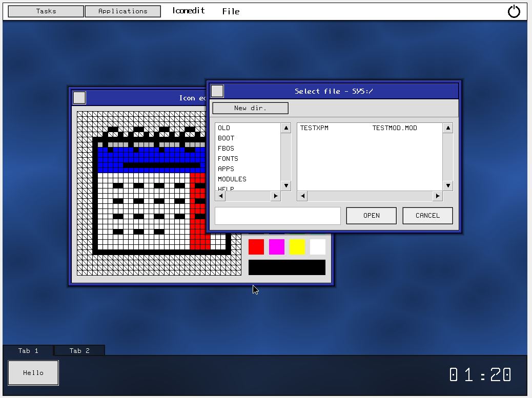The height and width of the screenshot is (398, 532).
Task: Click file list scroll right arrow
Action: (x=437, y=196)
